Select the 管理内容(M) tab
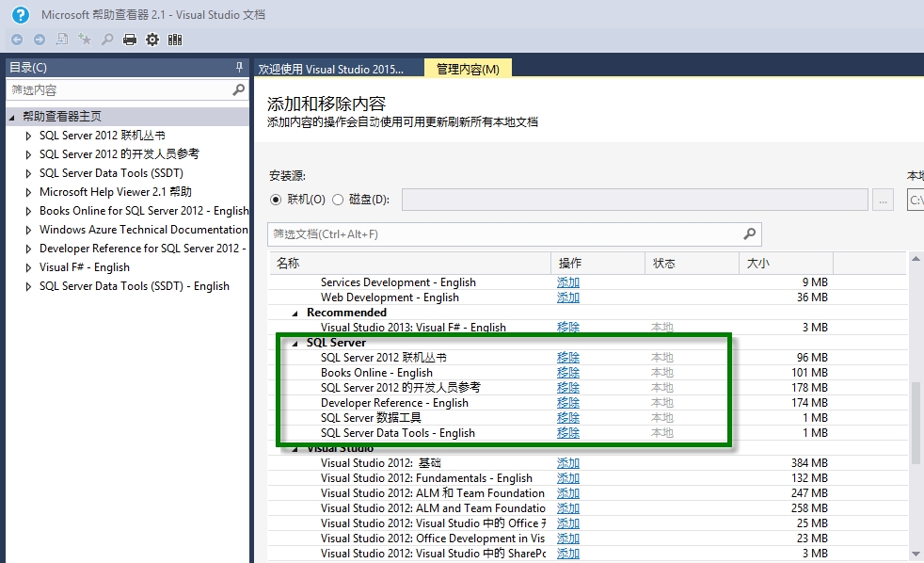Viewport: 924px width, 563px height. (x=468, y=69)
